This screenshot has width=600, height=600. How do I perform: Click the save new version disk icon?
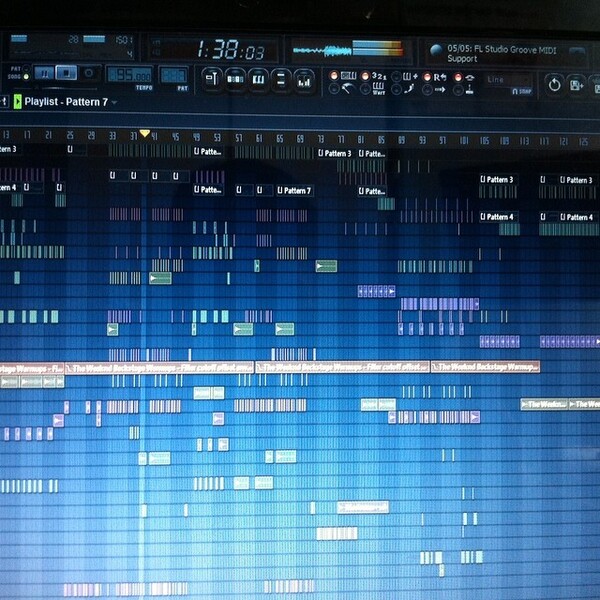pos(576,84)
